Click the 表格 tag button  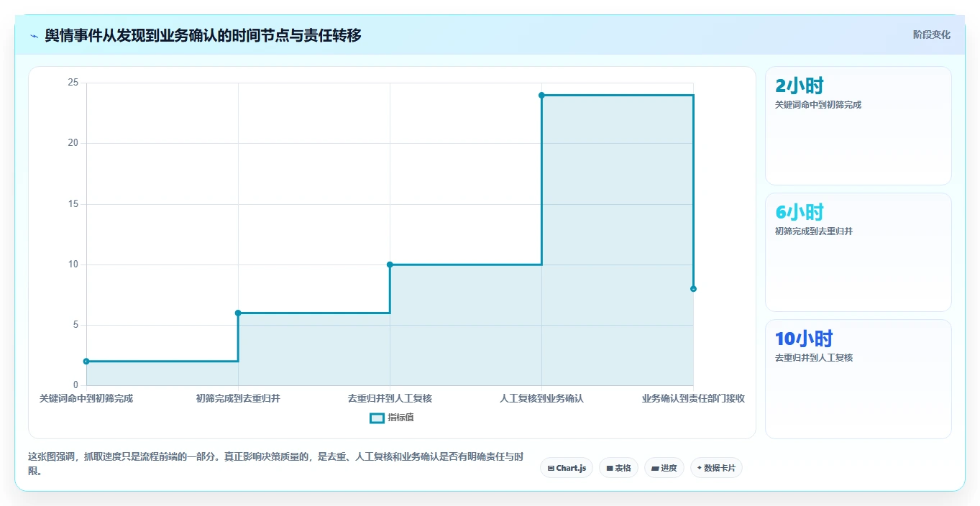pyautogui.click(x=618, y=468)
